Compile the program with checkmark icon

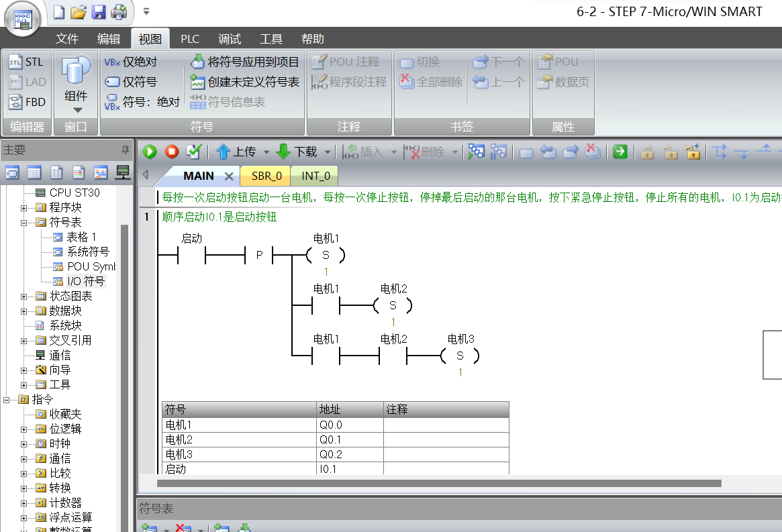(194, 152)
